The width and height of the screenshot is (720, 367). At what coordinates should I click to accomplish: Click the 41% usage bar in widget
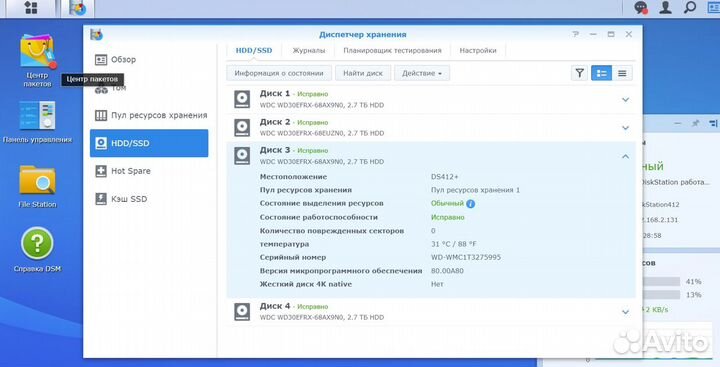click(661, 282)
